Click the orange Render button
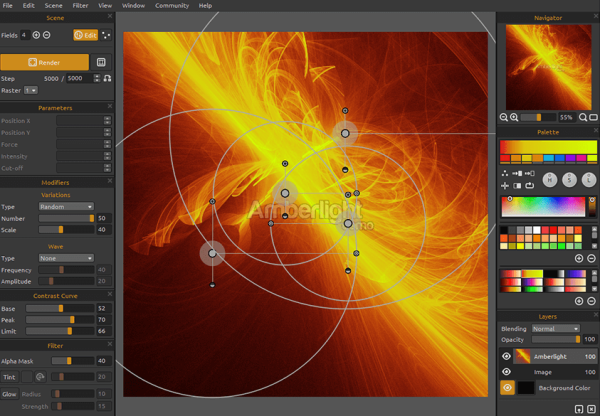 44,62
